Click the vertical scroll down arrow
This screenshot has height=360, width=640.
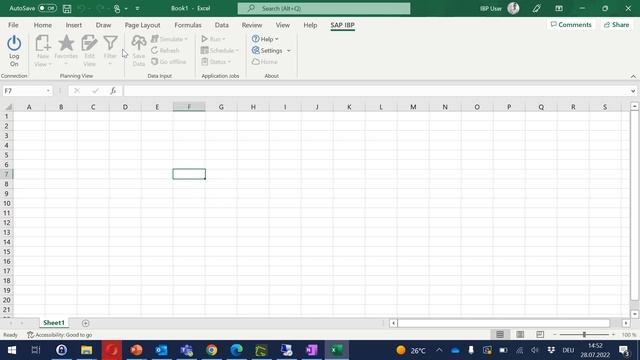pyautogui.click(x=634, y=314)
